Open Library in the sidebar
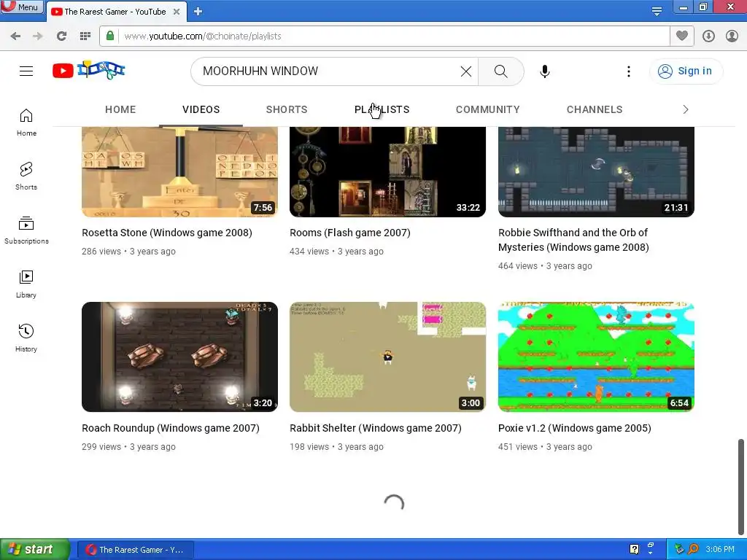 point(26,284)
